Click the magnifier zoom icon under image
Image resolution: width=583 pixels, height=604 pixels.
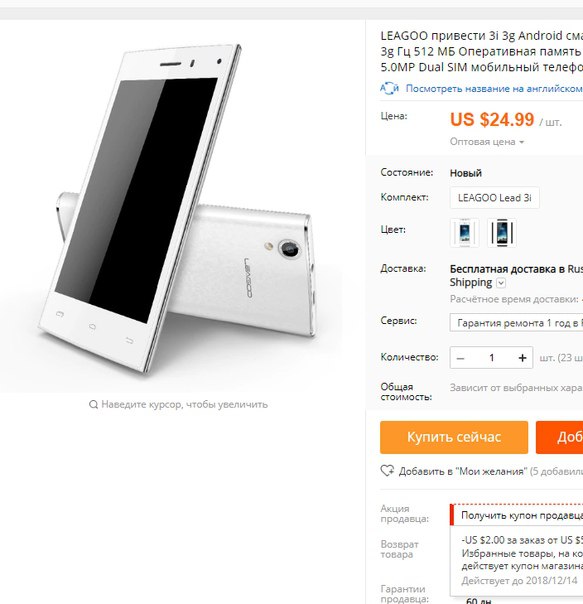[93, 404]
